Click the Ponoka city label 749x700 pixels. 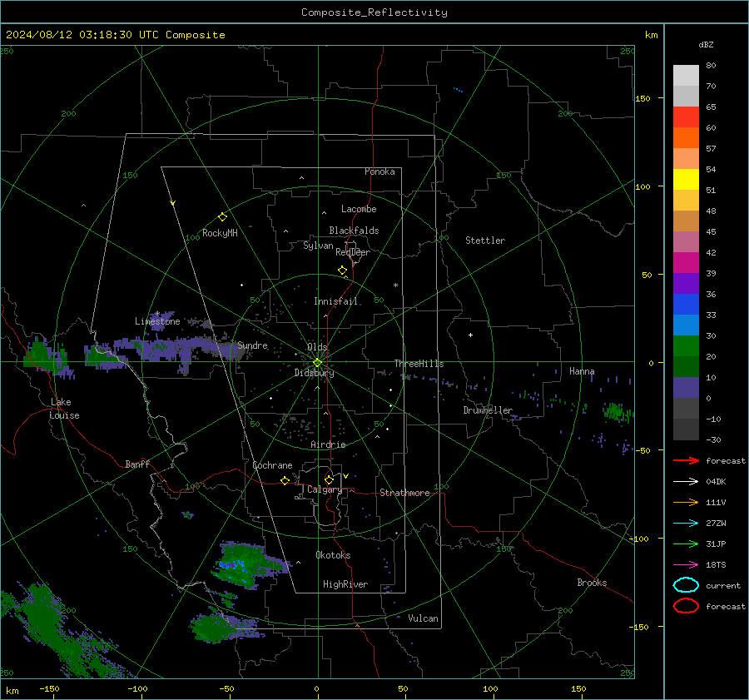pyautogui.click(x=379, y=172)
